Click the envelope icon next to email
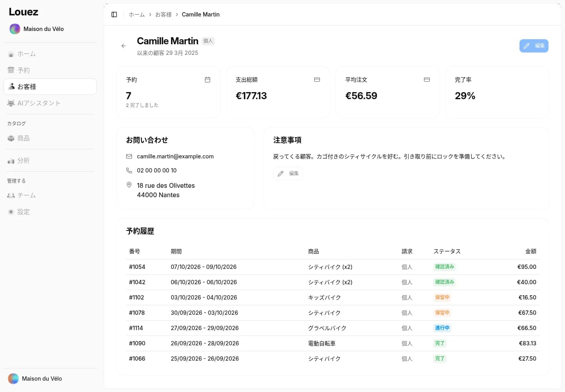This screenshot has width=565, height=392. [129, 156]
